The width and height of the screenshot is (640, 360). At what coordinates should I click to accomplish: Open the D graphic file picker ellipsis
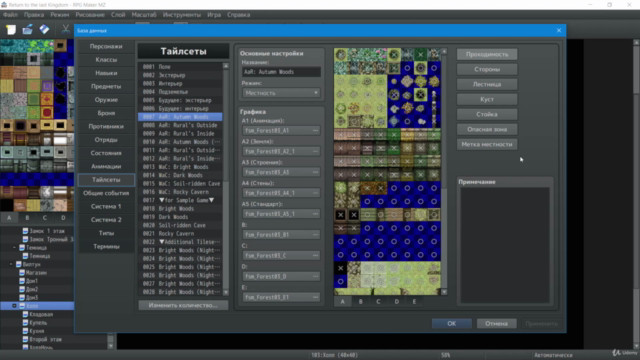pos(316,276)
